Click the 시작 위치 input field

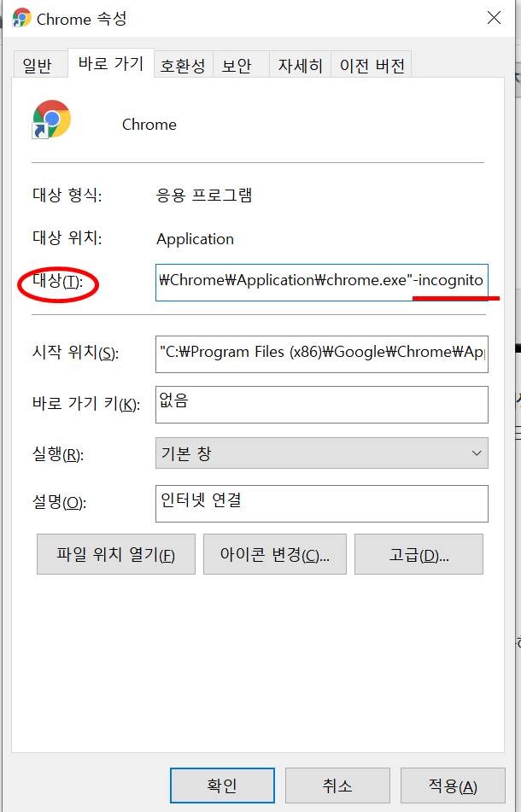pos(322,354)
